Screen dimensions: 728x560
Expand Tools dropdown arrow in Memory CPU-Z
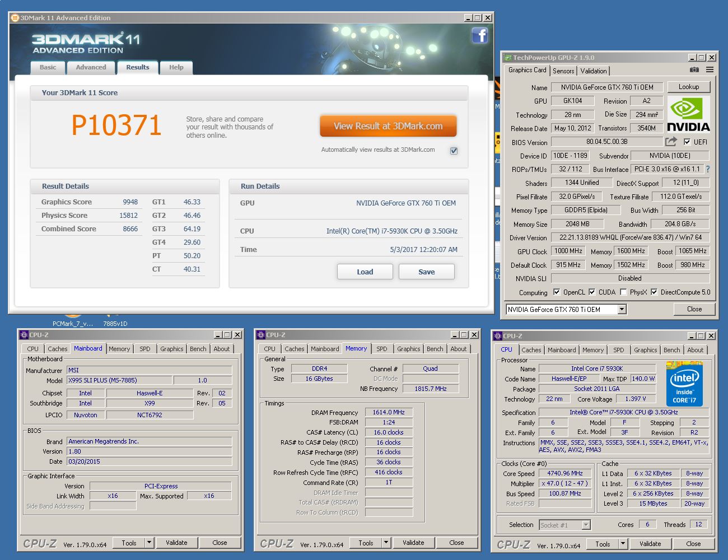point(386,543)
